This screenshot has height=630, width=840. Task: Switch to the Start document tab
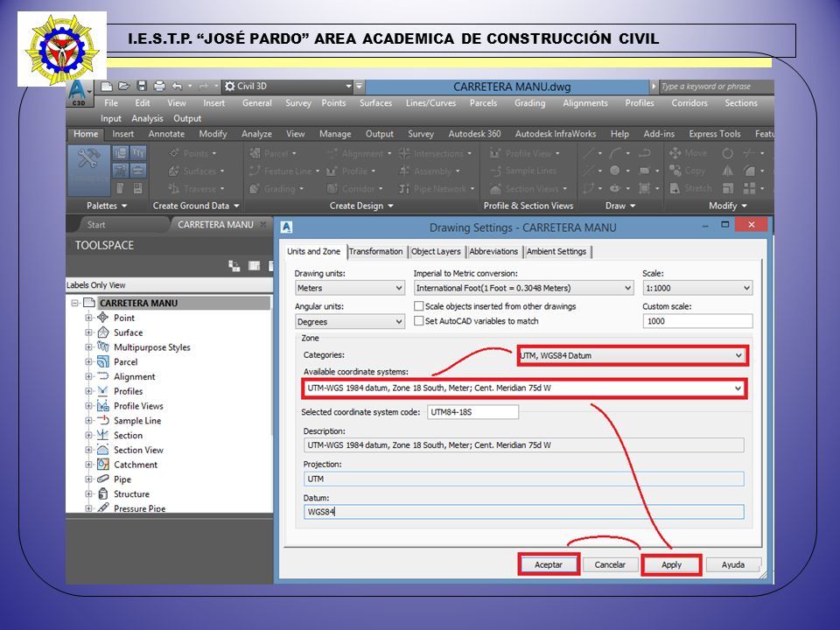pyautogui.click(x=96, y=225)
